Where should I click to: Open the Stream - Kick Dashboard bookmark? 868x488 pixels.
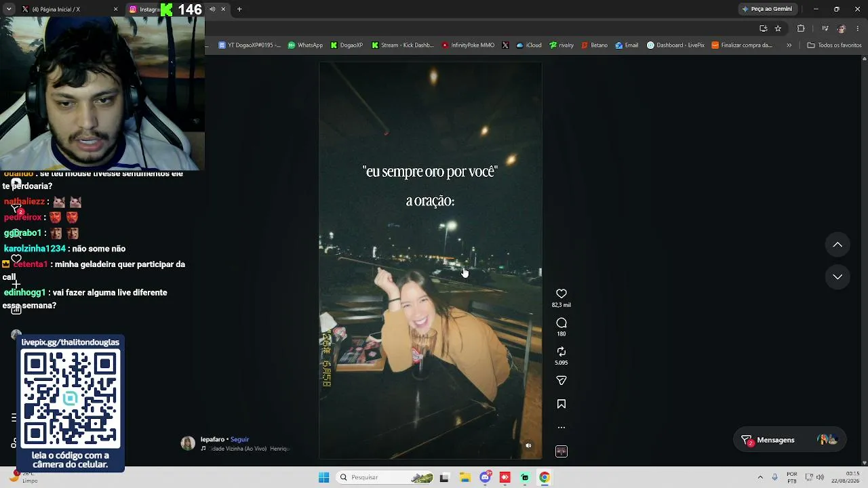click(403, 45)
